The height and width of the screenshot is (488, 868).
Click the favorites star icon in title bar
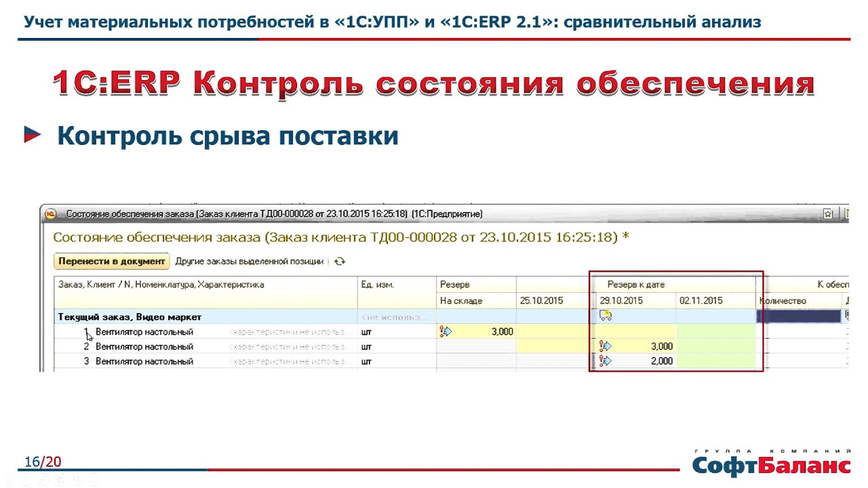pos(828,214)
